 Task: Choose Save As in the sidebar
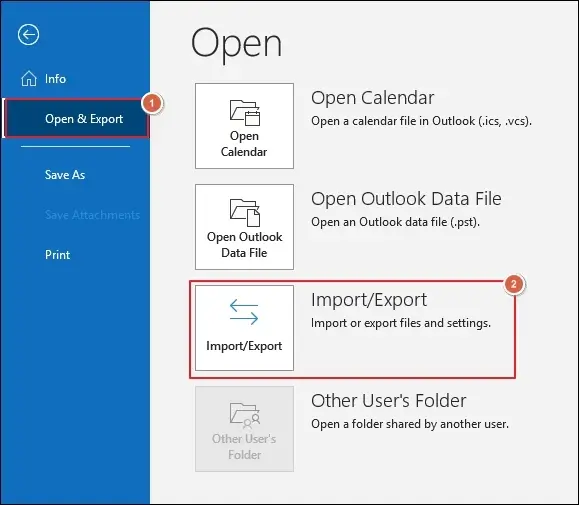(65, 175)
